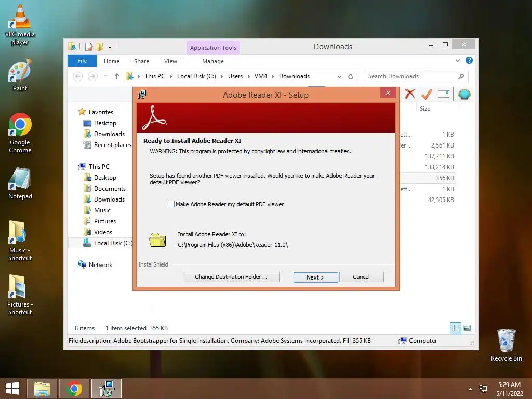This screenshot has width=532, height=399.
Task: Open the Music - Shortcut desktop icon
Action: coord(20,241)
